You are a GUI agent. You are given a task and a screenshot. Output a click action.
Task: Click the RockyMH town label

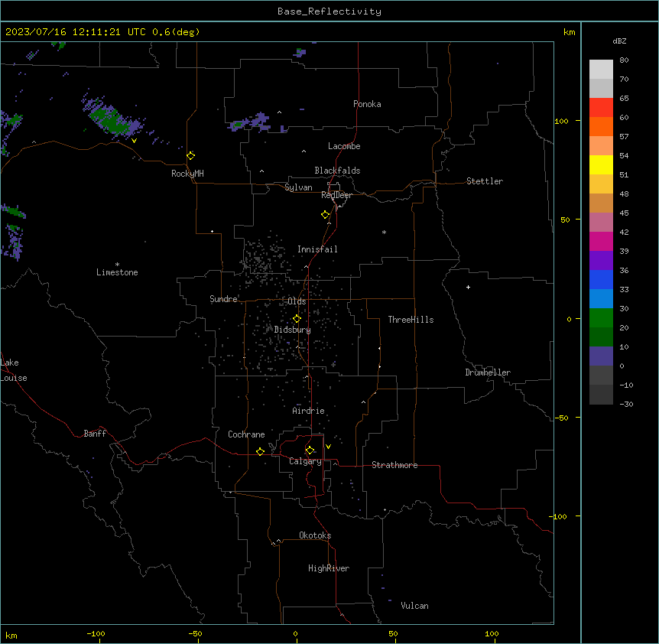point(187,174)
